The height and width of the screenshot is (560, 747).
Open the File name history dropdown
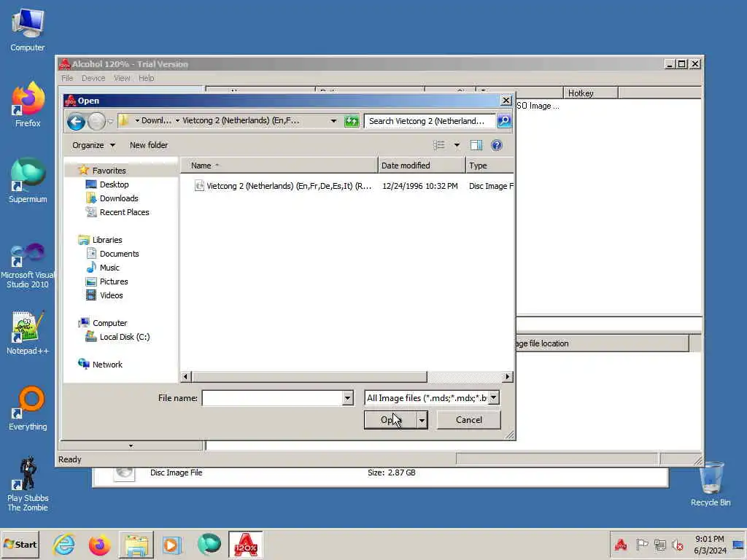click(347, 398)
